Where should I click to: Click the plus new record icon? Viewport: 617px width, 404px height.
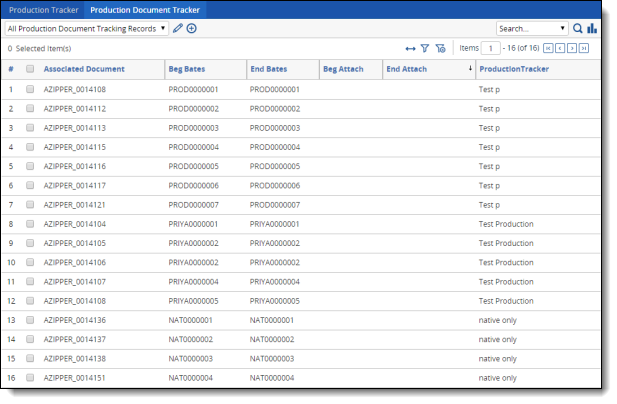pos(192,28)
